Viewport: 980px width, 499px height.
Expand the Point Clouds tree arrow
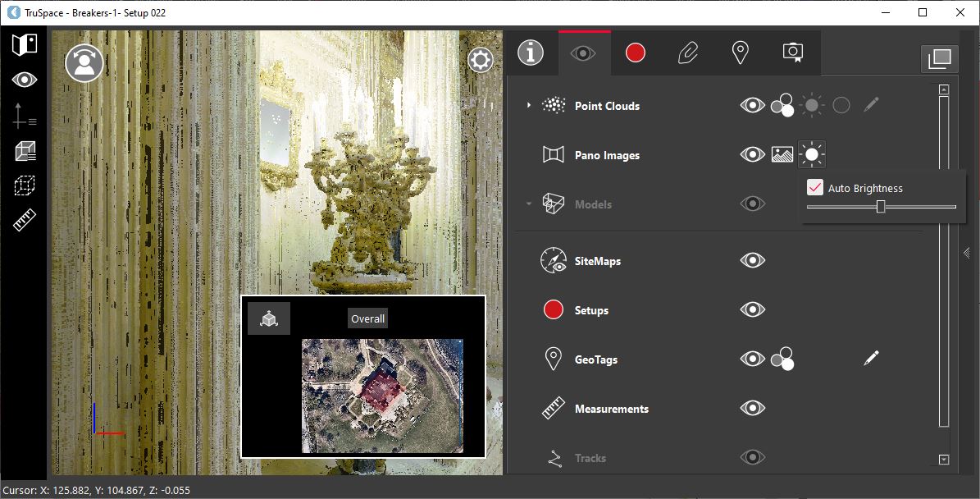tap(529, 105)
